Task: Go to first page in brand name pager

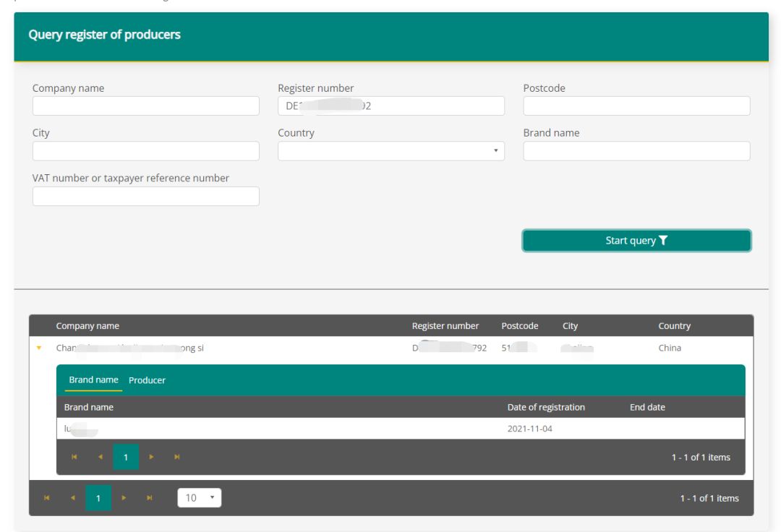Action: (74, 457)
